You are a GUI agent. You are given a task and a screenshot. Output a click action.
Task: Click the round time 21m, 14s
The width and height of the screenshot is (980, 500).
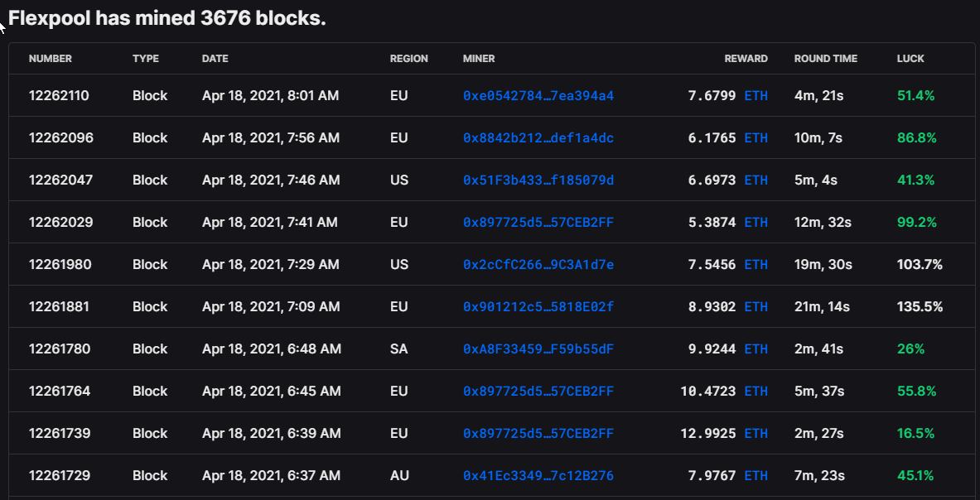822,306
